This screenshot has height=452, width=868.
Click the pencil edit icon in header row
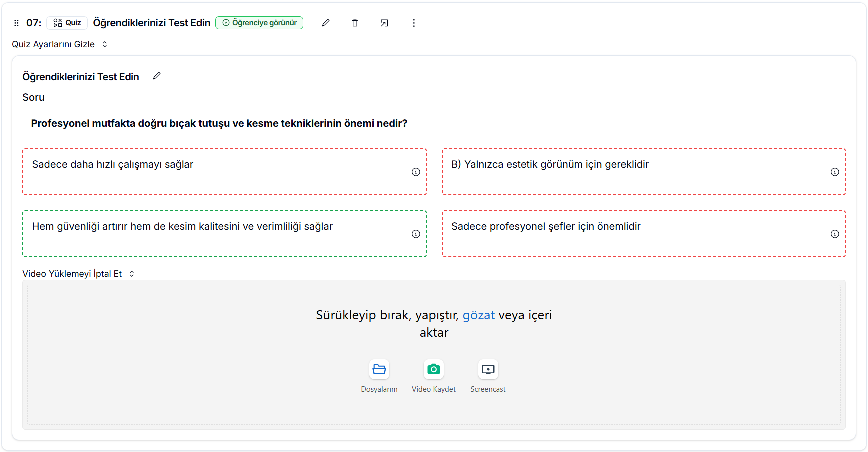[326, 23]
